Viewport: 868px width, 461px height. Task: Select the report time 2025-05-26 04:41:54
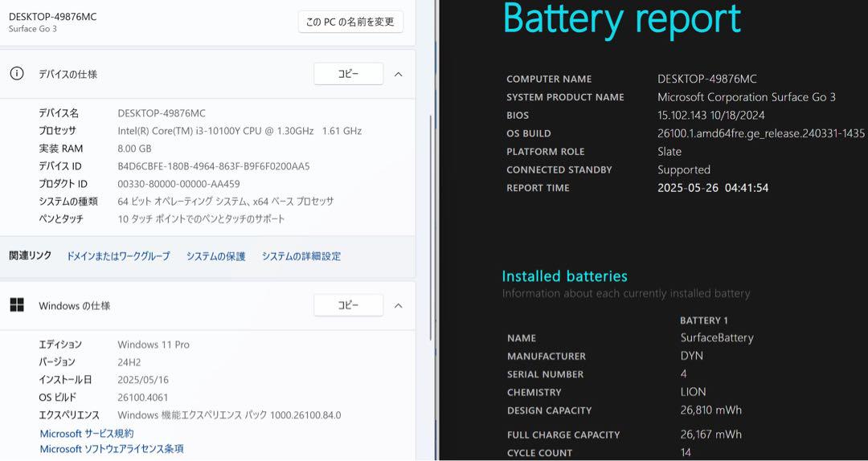tap(713, 188)
